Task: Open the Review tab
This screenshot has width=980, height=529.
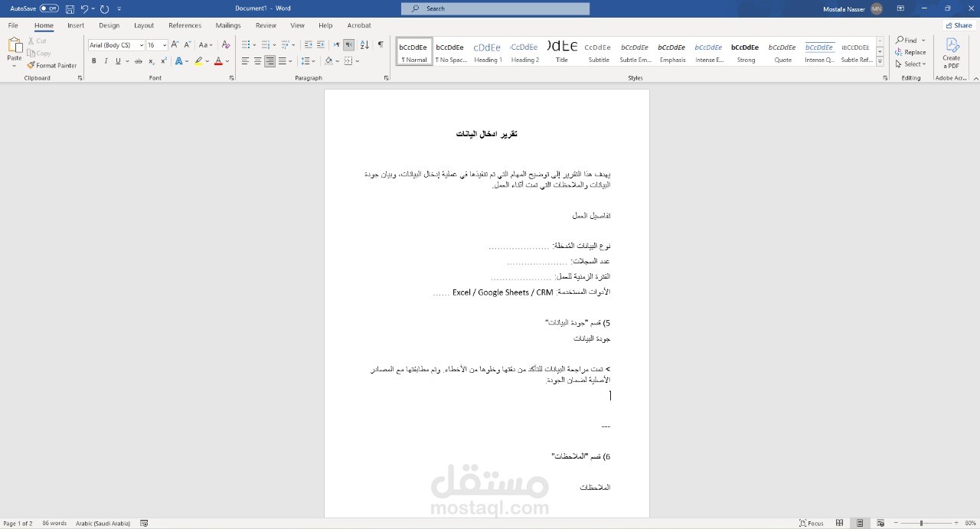Action: [x=266, y=25]
